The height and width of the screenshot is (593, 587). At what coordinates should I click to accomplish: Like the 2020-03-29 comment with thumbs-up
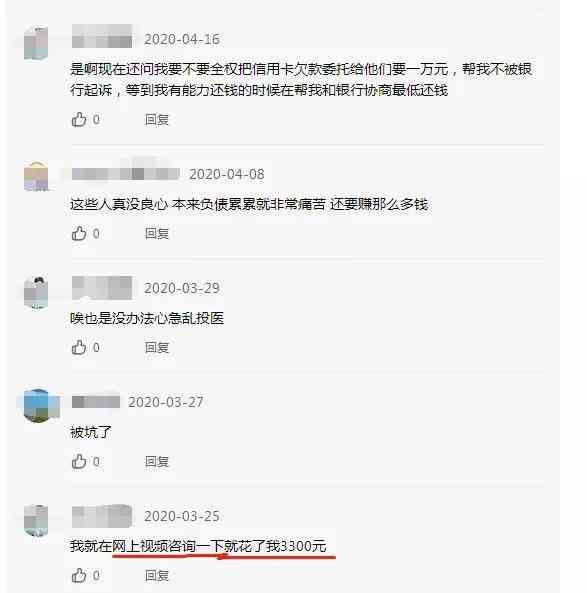pyautogui.click(x=79, y=347)
